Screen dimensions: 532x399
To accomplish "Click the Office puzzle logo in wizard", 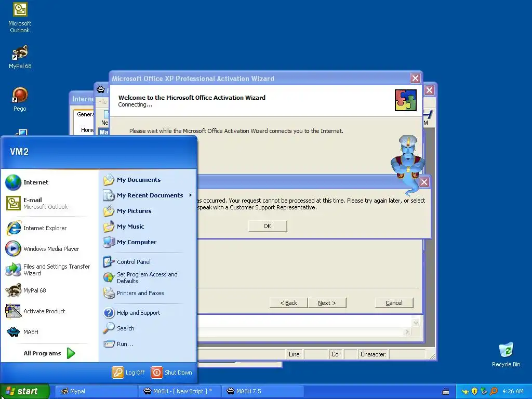I will tap(405, 100).
